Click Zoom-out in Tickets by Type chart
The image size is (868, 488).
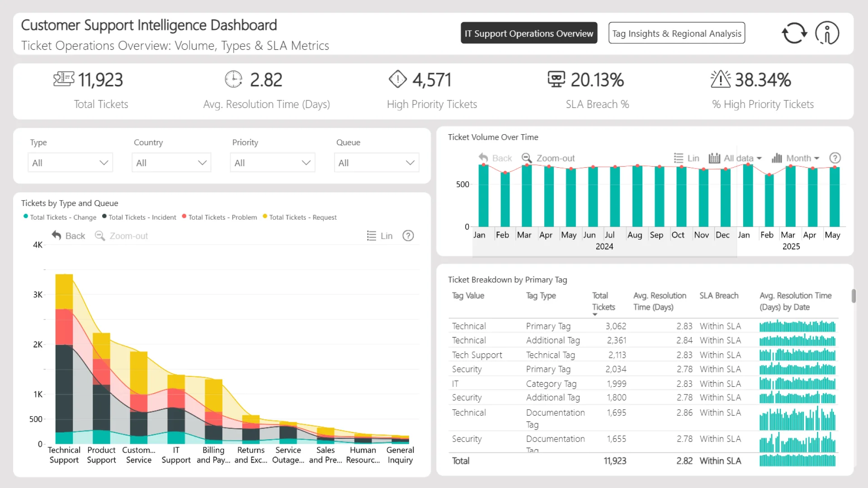pos(122,236)
